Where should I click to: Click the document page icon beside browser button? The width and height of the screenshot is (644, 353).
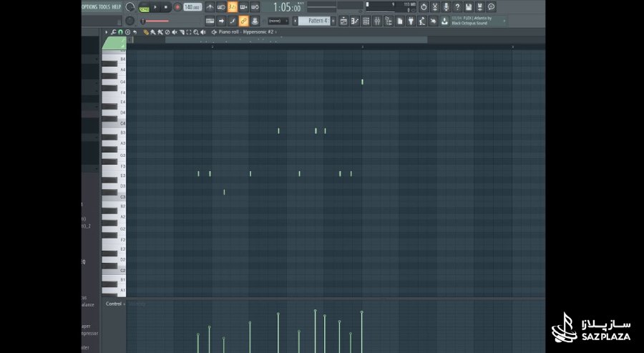click(399, 21)
